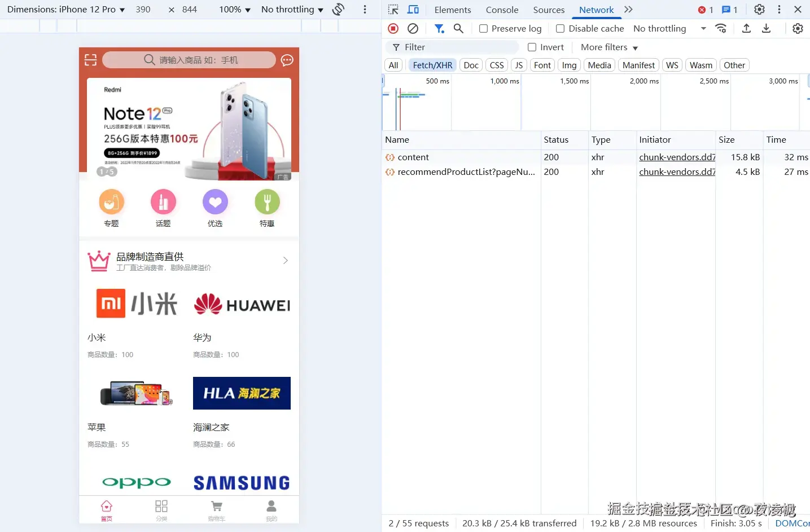Select the WS type filter
Image resolution: width=810 pixels, height=532 pixels.
[672, 65]
